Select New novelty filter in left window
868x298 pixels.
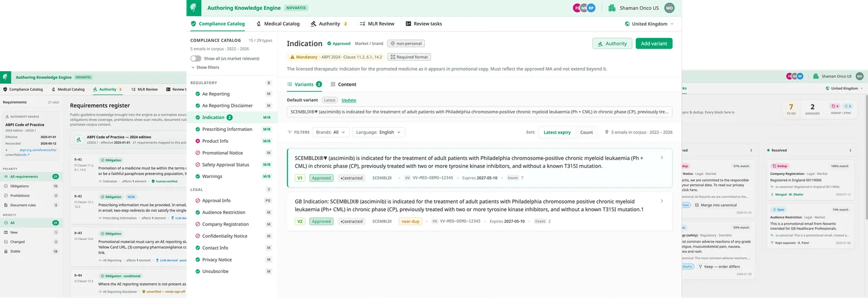tap(31, 232)
